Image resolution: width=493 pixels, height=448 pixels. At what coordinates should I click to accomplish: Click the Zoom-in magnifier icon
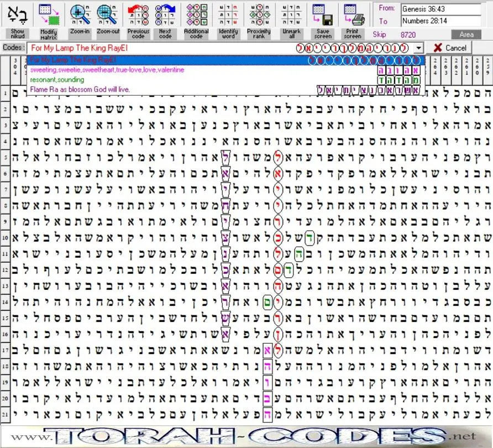pyautogui.click(x=80, y=15)
